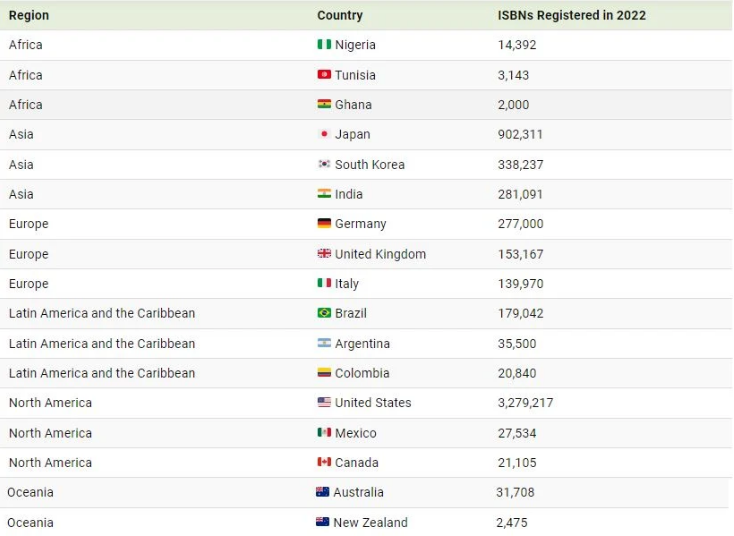Click the Argentina flag icon

tap(324, 343)
